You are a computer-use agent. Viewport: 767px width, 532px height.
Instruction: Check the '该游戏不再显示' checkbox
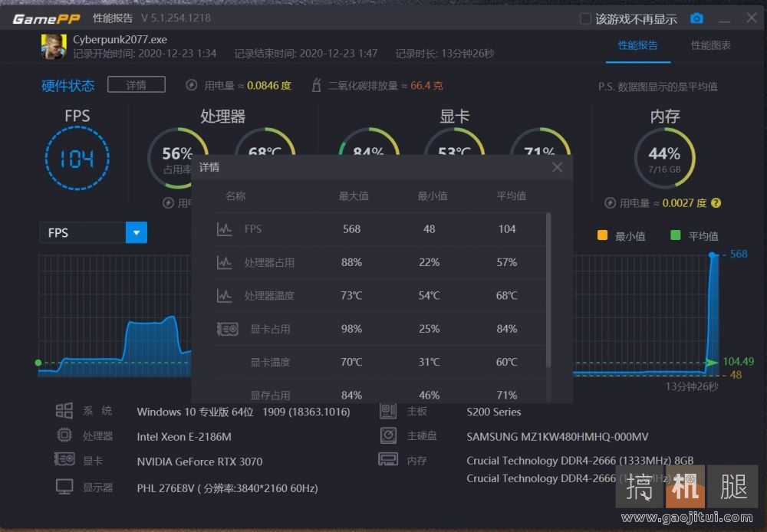[x=585, y=18]
